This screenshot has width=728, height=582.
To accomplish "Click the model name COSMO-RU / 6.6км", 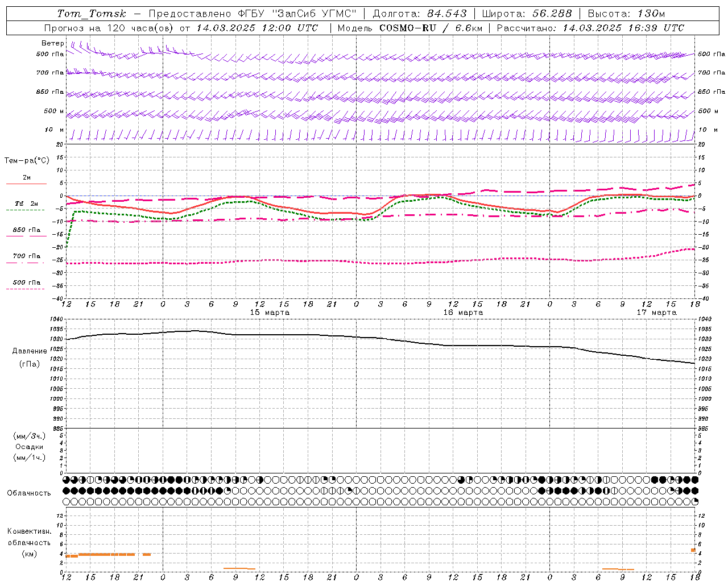I will coord(431,28).
